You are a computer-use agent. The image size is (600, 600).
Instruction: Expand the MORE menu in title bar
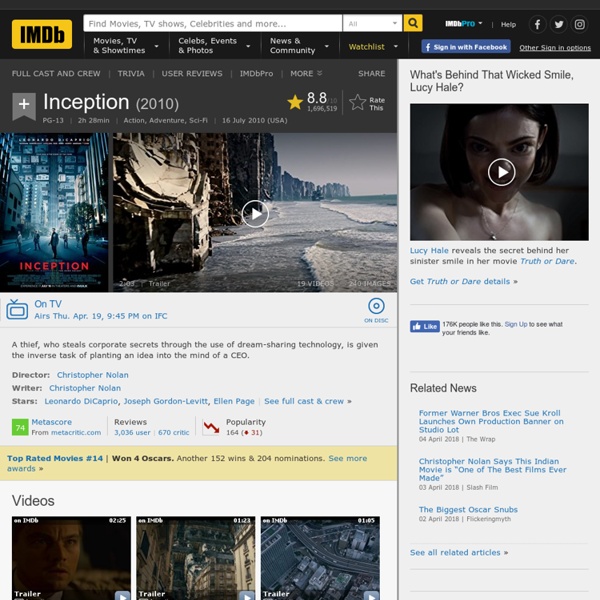(306, 73)
